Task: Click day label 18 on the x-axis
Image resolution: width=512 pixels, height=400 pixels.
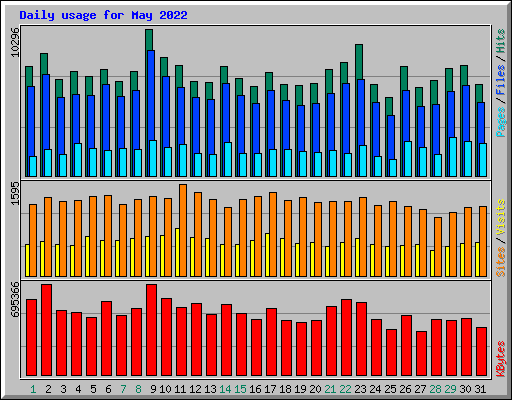Action: 285,389
